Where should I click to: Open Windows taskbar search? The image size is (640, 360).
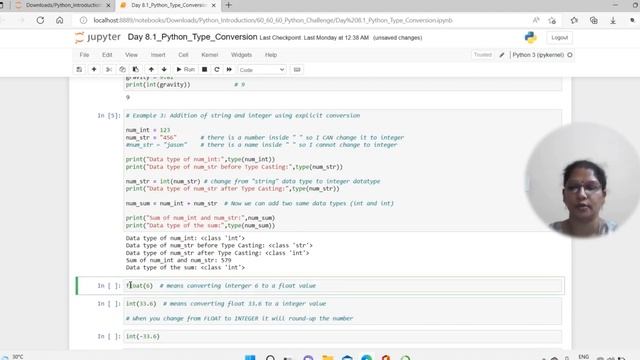coord(270,358)
